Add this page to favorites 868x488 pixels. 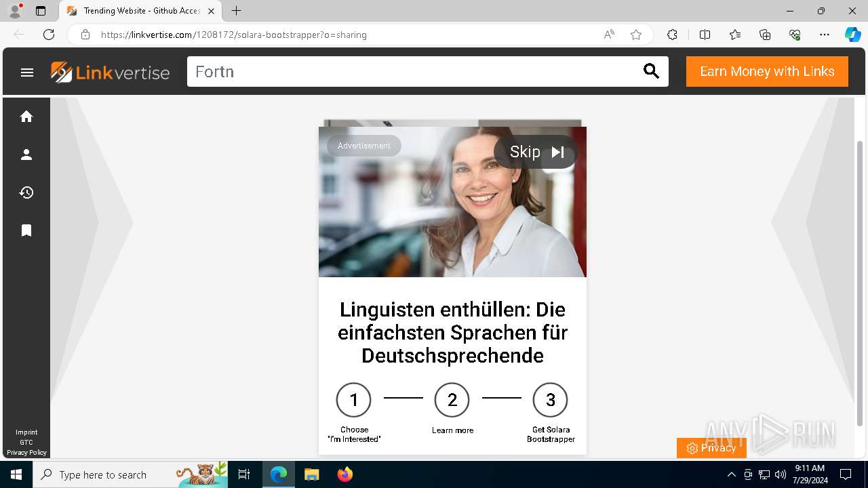[x=636, y=35]
